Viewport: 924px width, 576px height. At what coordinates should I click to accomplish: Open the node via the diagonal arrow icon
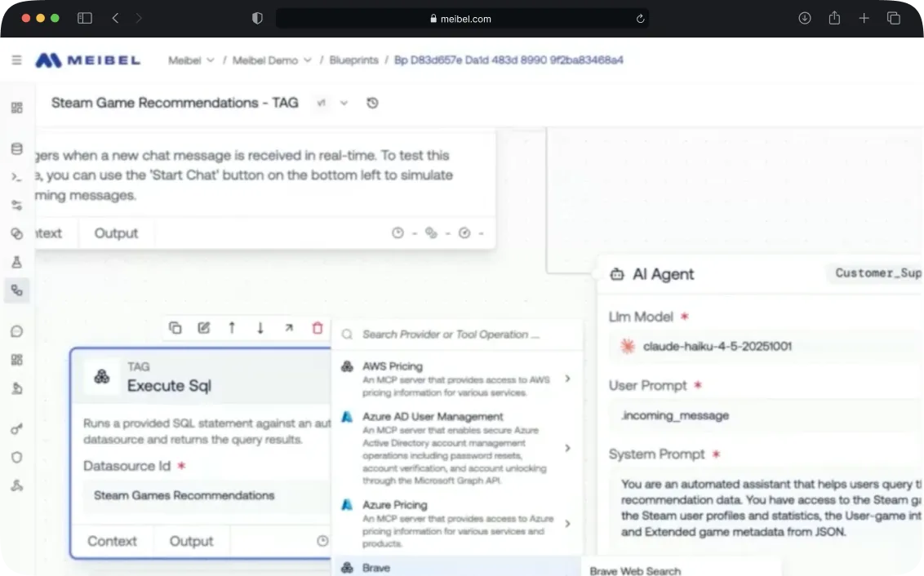coord(289,327)
